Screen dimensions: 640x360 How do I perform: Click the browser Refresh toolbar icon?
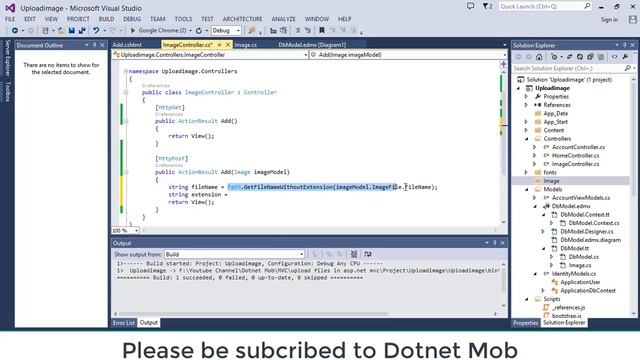pos(199,31)
